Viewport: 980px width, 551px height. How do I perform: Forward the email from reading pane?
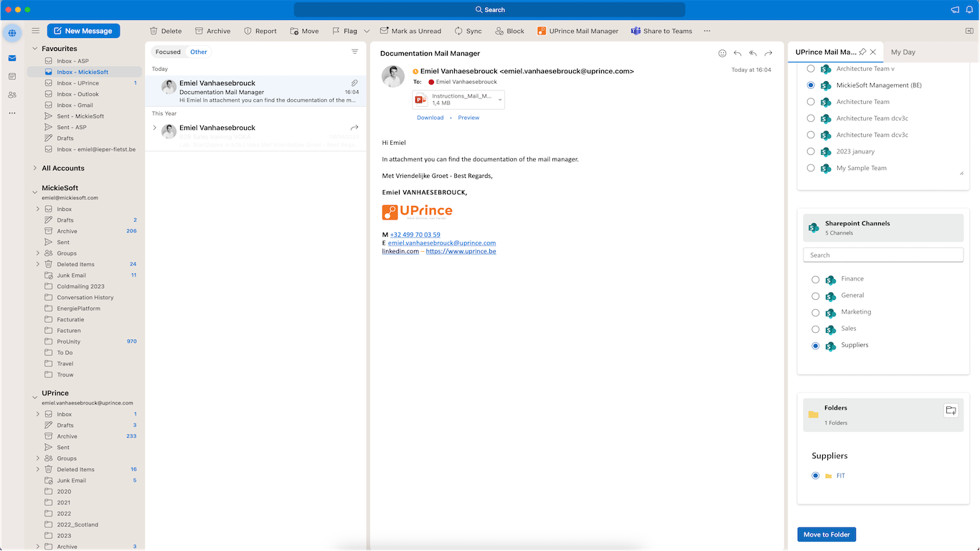pos(768,53)
